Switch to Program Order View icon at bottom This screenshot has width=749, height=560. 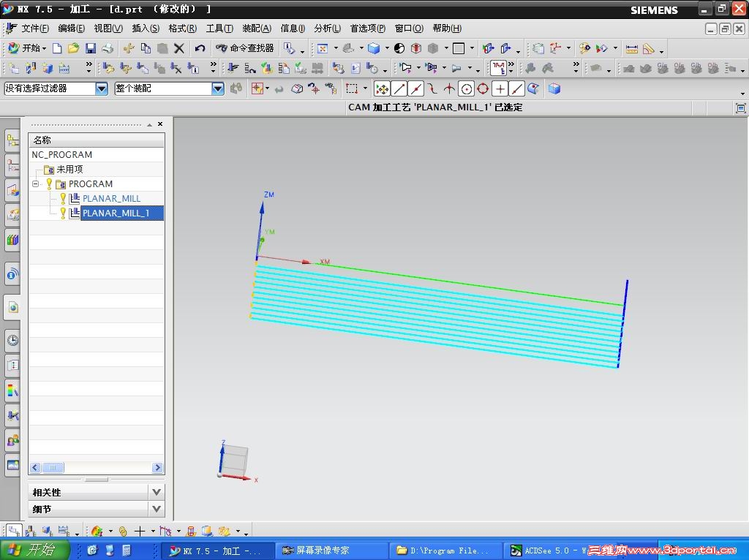pos(14,531)
